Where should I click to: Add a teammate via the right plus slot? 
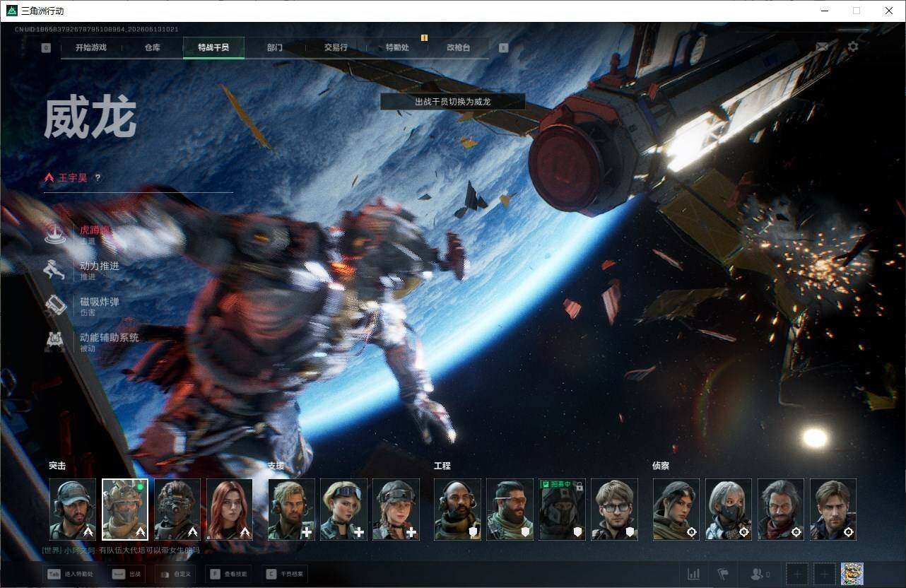click(x=824, y=574)
